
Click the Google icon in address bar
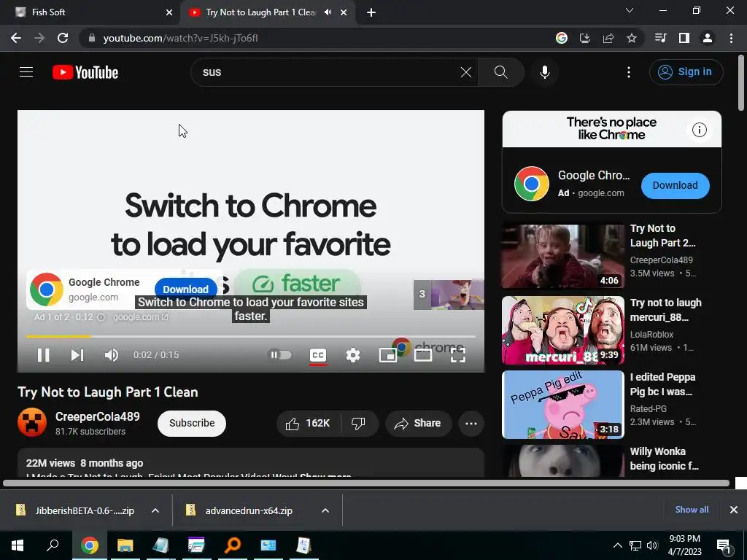[x=562, y=38]
